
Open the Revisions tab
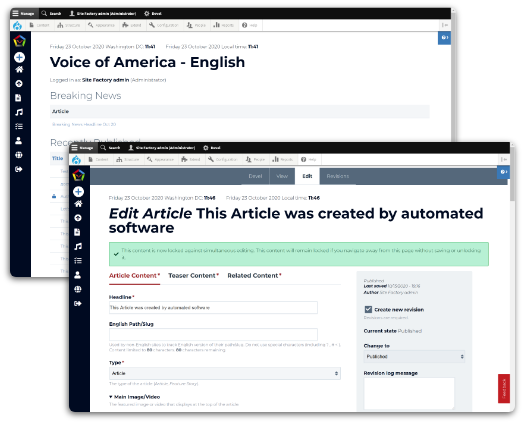tap(338, 176)
